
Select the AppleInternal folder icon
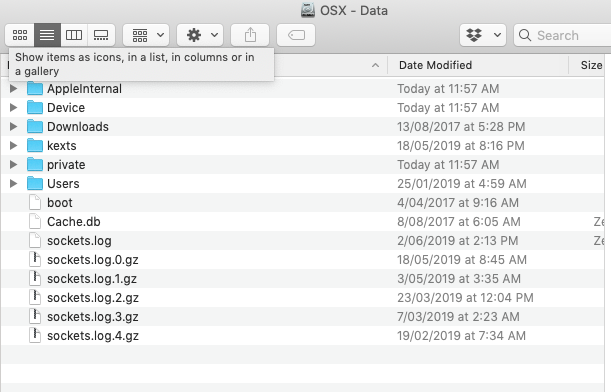pos(35,88)
